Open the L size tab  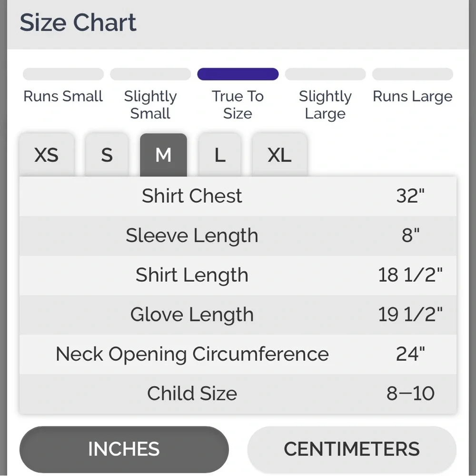(x=219, y=155)
